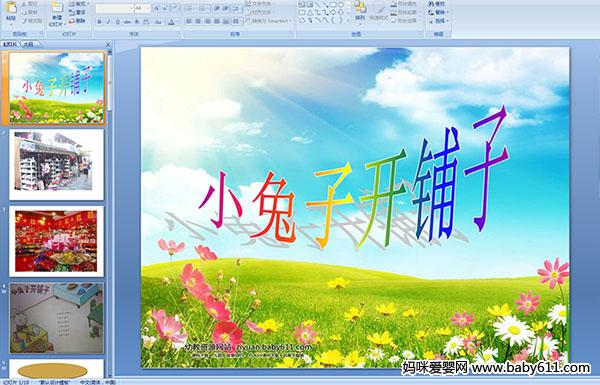Select the rectangle shape in shapes gallery
600x385 pixels.
coord(334,4)
